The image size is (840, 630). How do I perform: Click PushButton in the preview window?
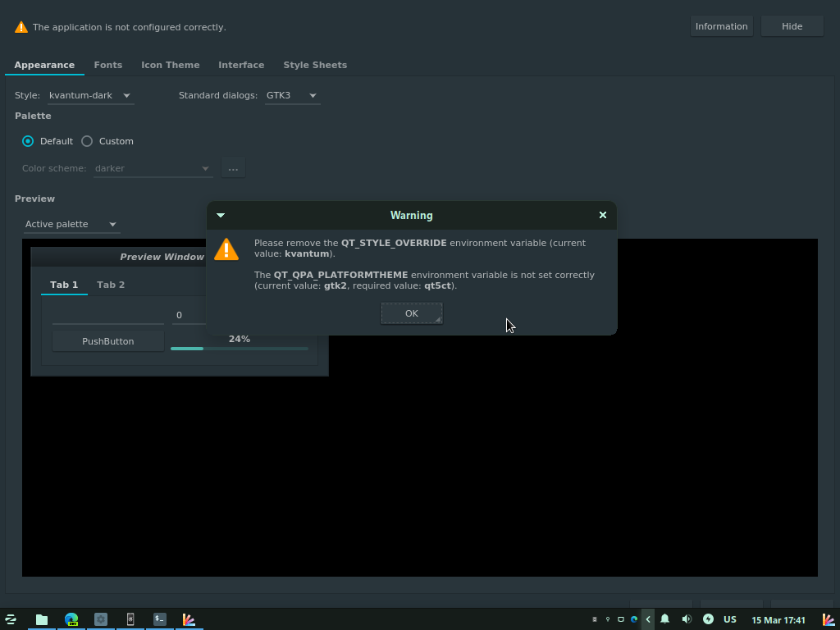(x=107, y=341)
